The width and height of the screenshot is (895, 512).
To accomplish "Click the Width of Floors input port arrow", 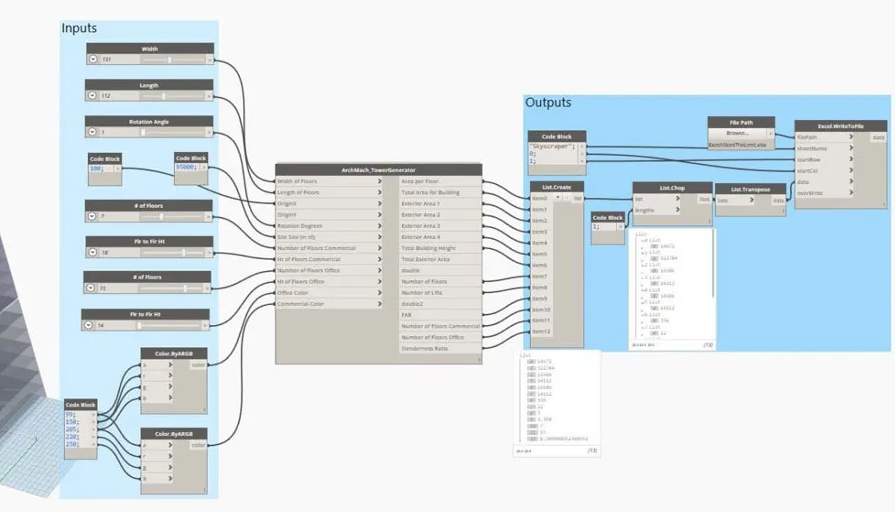I will pos(380,181).
